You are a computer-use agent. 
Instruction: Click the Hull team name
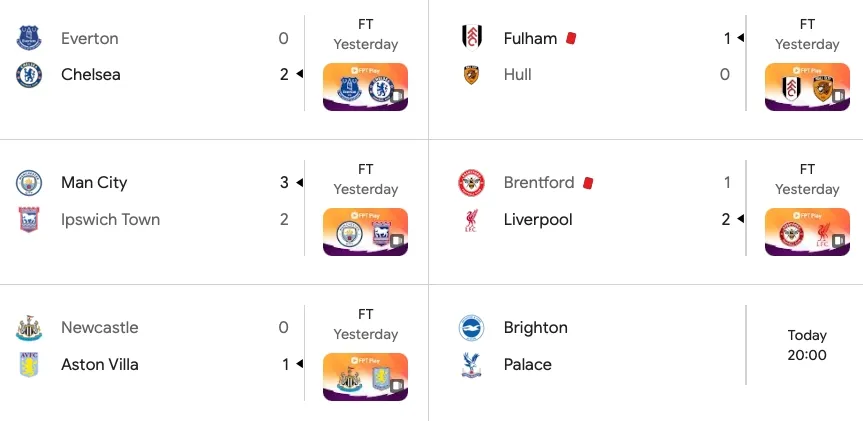click(517, 75)
